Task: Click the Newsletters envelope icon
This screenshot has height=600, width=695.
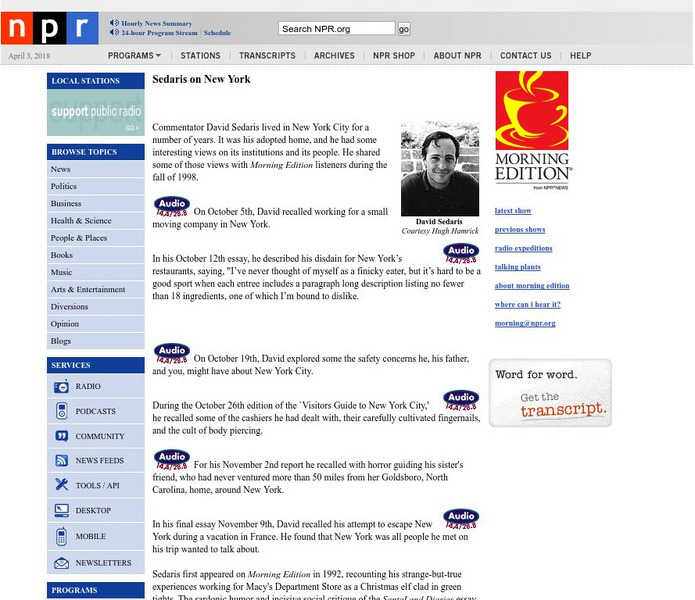Action: pos(62,563)
